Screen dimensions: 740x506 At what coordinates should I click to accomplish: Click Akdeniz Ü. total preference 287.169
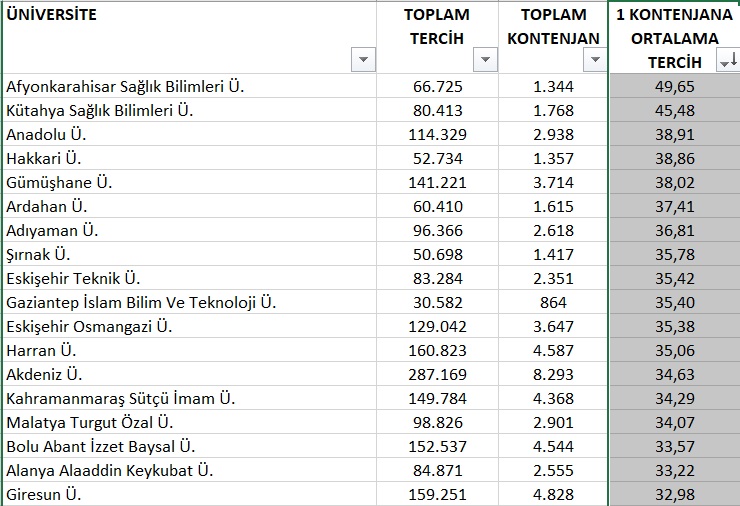pos(437,374)
